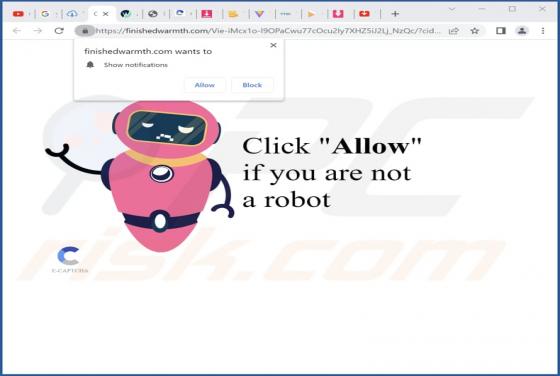Image resolution: width=560 pixels, height=376 pixels.
Task: Open the cloud download tab
Action: (72, 14)
